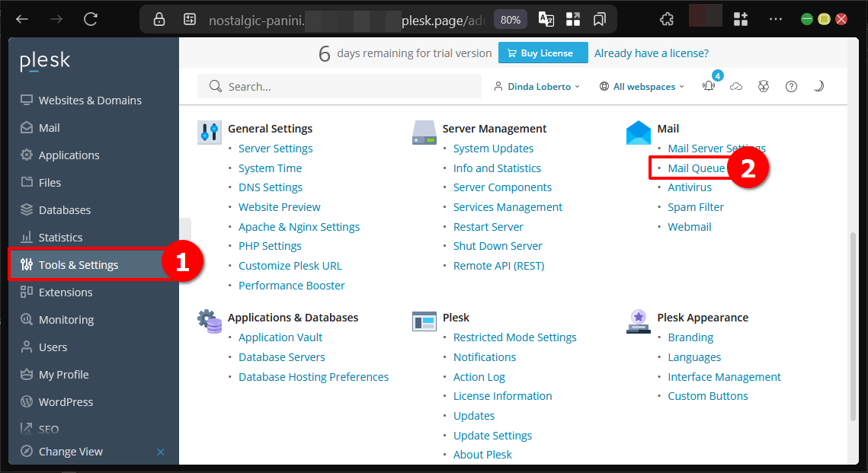This screenshot has width=868, height=473.
Task: Open the Dinda Loberto account menu
Action: coord(536,86)
